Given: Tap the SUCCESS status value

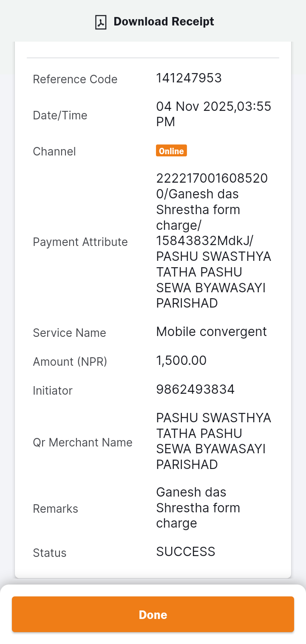Looking at the screenshot, I should click(186, 552).
